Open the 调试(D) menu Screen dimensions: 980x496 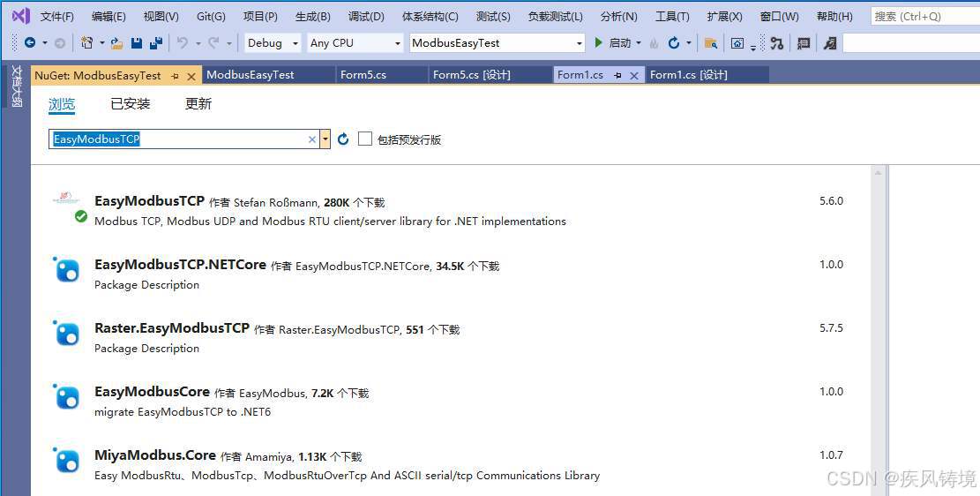366,16
